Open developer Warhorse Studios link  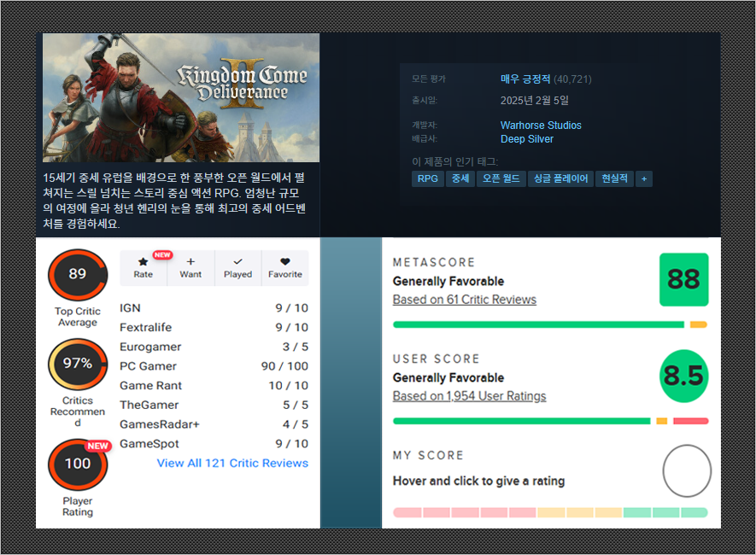coord(541,126)
